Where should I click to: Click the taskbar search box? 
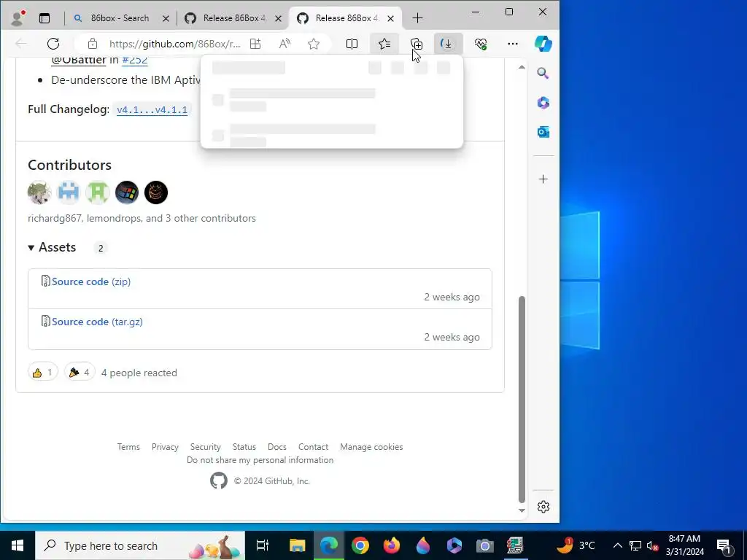[140, 545]
